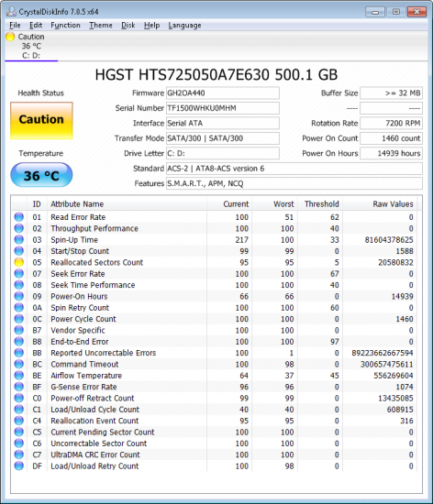Screen dimensions: 433x504
Task: Click blue status icon for Power-On Hours
Action: (19, 296)
